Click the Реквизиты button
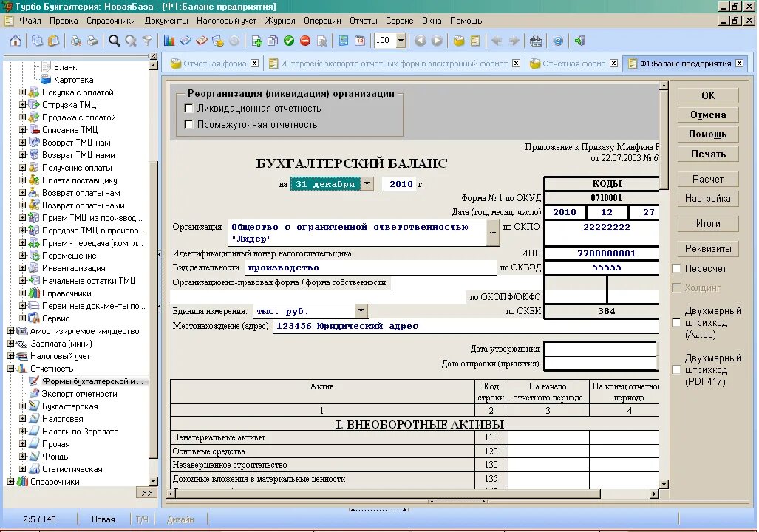The height and width of the screenshot is (532, 759). (x=708, y=249)
